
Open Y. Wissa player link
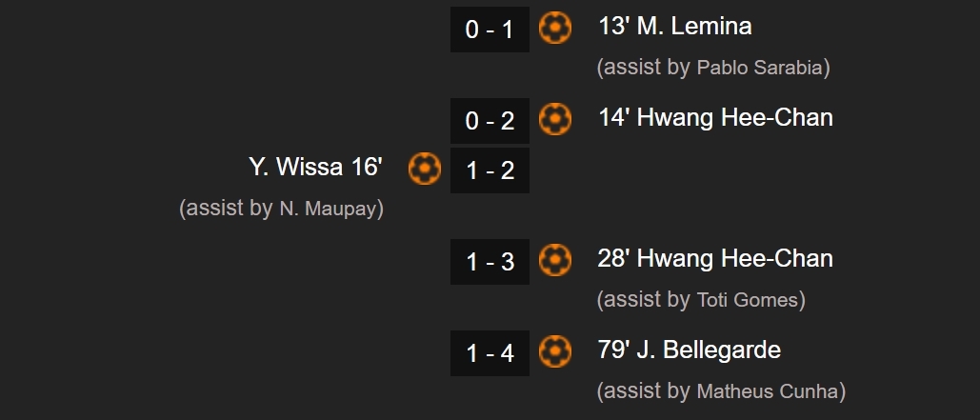(x=293, y=167)
